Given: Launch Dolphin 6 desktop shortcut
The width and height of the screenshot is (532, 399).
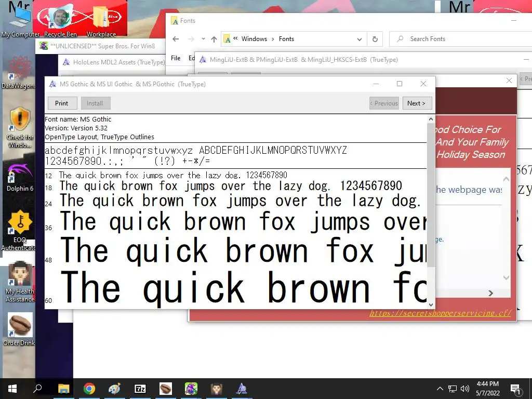Looking at the screenshot, I should (20, 177).
